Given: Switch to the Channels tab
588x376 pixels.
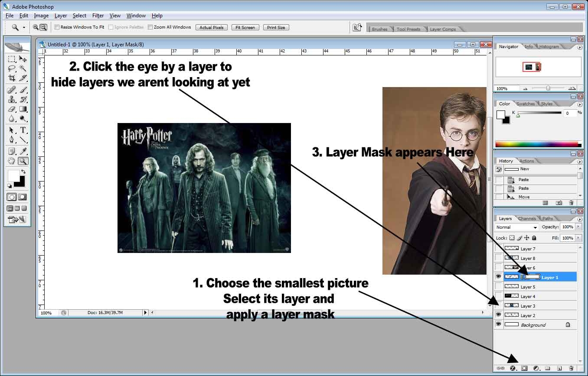Looking at the screenshot, I should [x=527, y=218].
